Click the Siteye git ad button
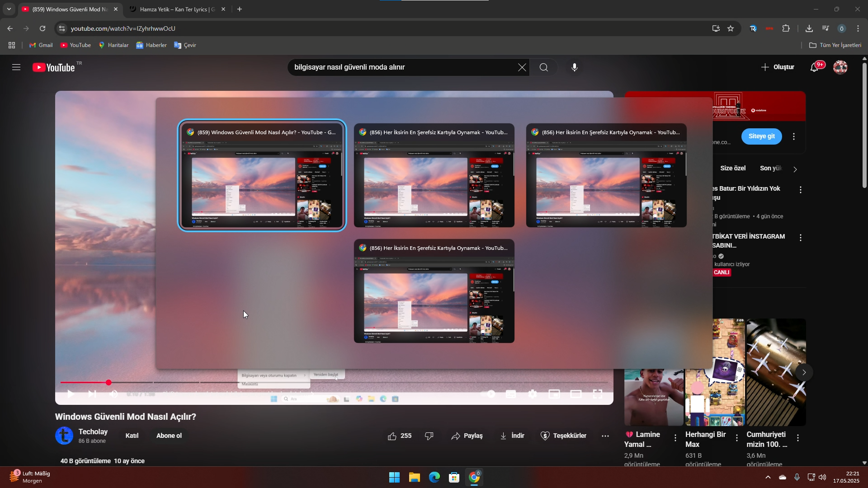The height and width of the screenshot is (488, 868). (x=761, y=136)
